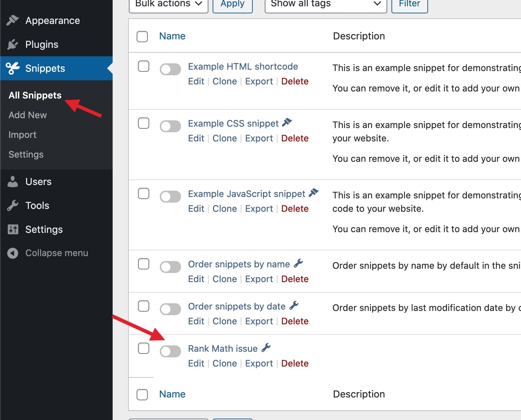Click the Snippets scissors icon

[x=13, y=68]
